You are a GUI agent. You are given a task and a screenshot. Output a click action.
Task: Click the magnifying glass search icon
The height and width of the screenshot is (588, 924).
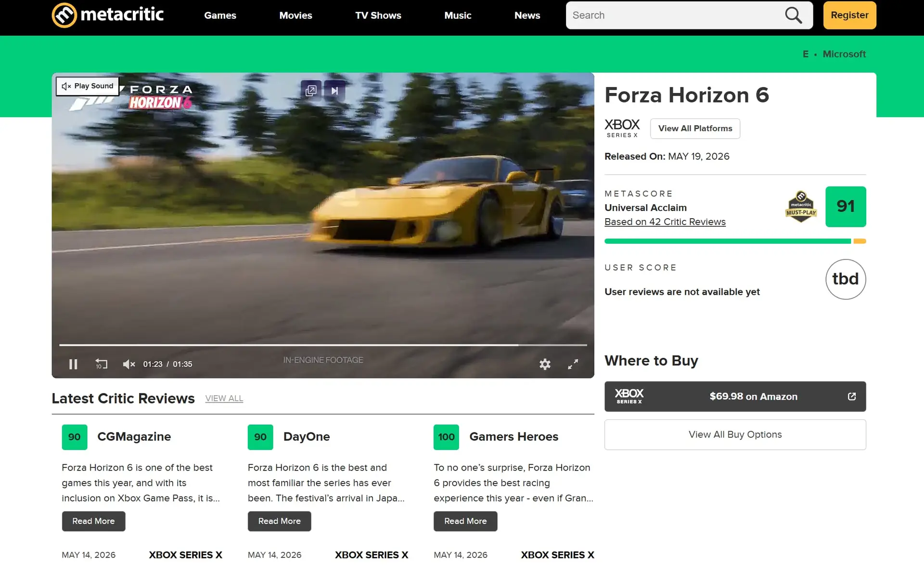(793, 15)
